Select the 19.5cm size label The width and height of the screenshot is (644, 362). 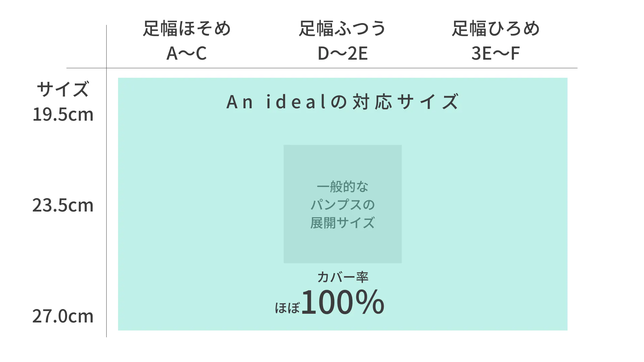tap(63, 115)
